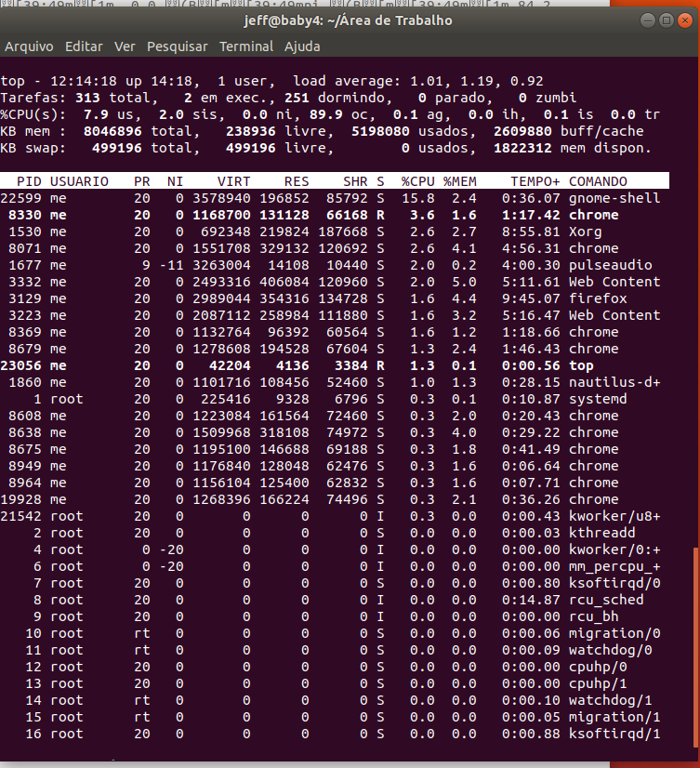Select PID 19928 chrome process
The height and width of the screenshot is (768, 700).
pos(20,499)
